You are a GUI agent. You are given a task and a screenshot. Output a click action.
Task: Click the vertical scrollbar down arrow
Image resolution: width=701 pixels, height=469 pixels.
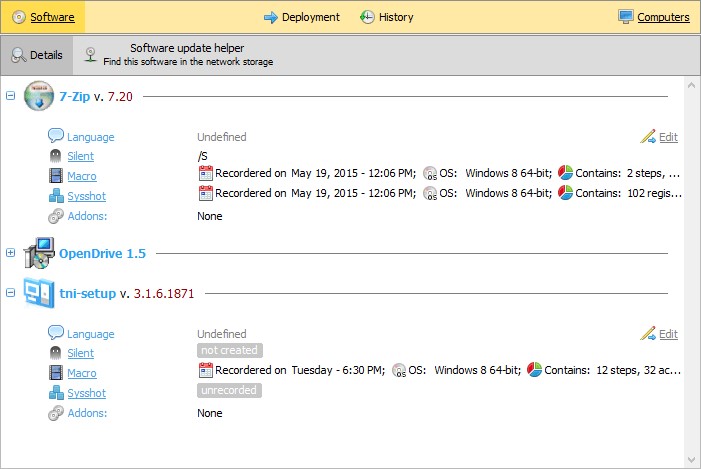(x=691, y=459)
